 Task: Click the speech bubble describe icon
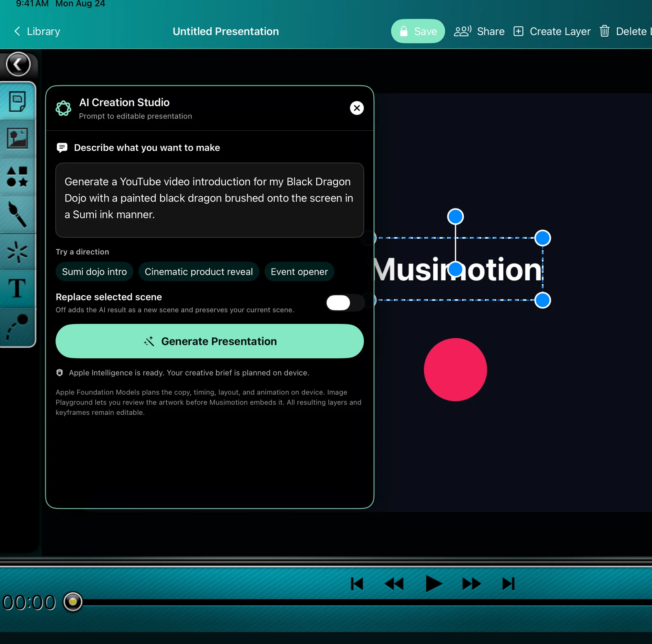[62, 147]
